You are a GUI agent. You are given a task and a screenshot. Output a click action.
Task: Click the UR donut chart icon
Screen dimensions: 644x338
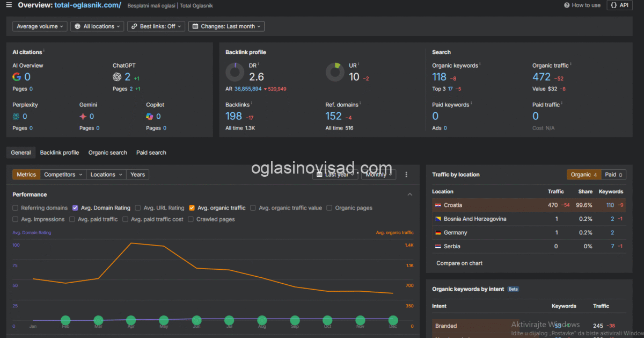335,72
